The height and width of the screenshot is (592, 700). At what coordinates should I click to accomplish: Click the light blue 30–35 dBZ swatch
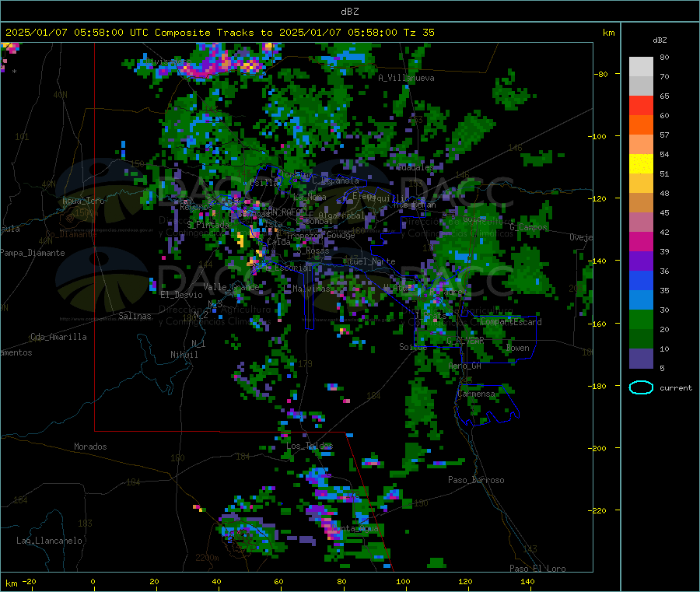[641, 300]
